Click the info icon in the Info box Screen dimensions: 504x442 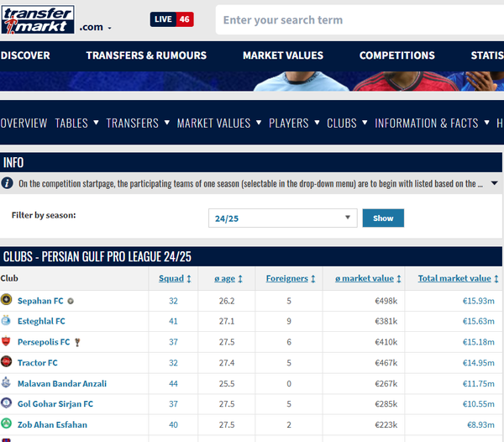coord(7,182)
